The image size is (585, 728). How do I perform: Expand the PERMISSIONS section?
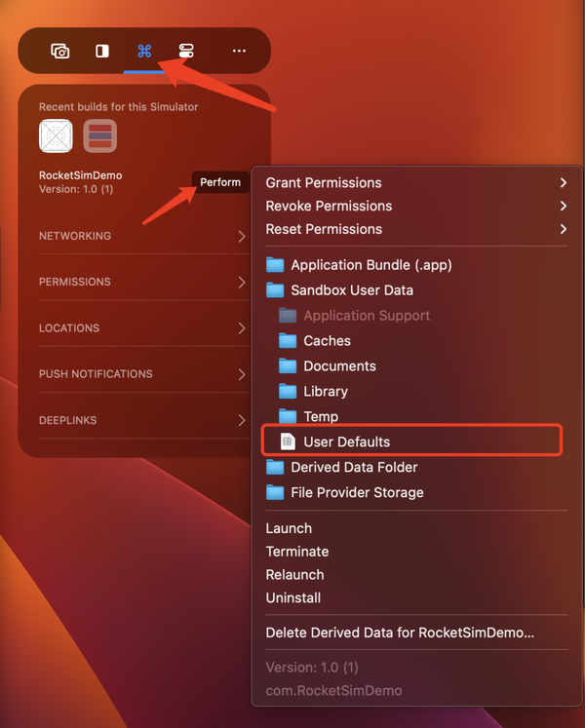pos(142,282)
